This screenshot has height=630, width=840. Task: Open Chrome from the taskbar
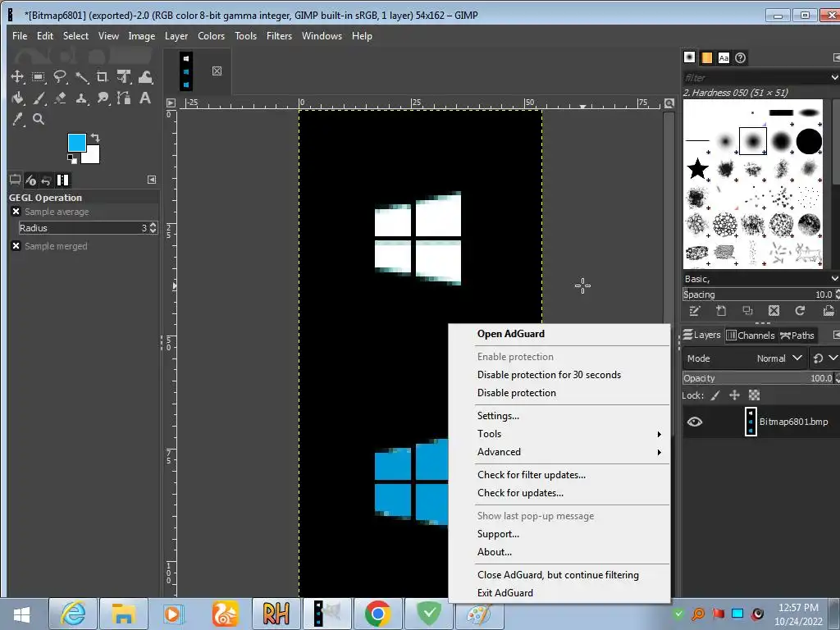377,614
